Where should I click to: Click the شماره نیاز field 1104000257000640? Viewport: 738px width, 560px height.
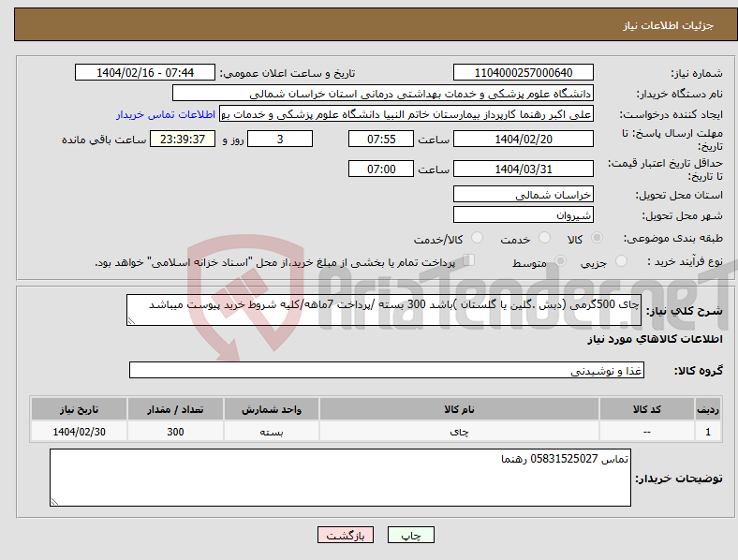(x=523, y=72)
